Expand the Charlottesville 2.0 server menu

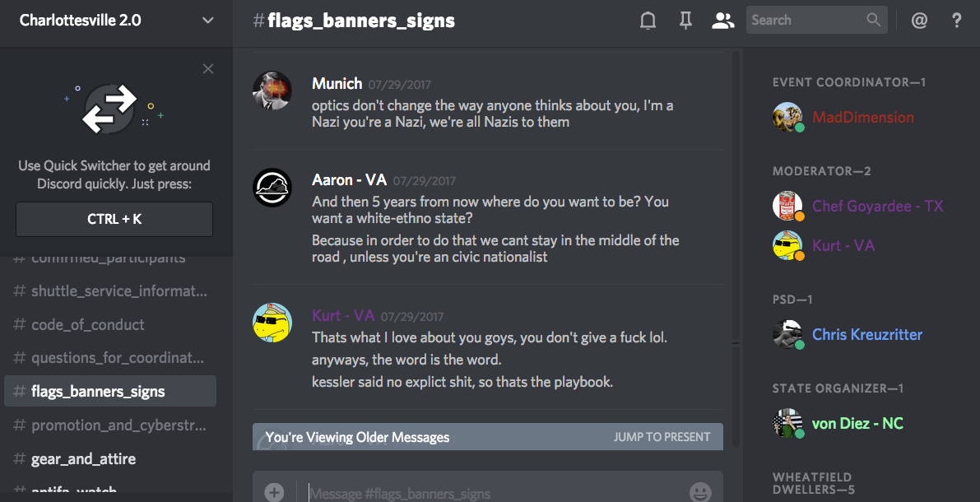(207, 21)
